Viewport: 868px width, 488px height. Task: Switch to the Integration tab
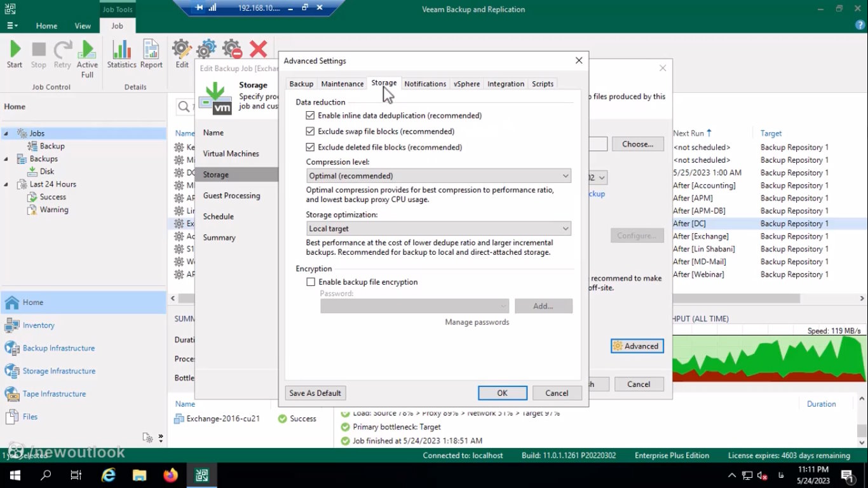pos(506,84)
